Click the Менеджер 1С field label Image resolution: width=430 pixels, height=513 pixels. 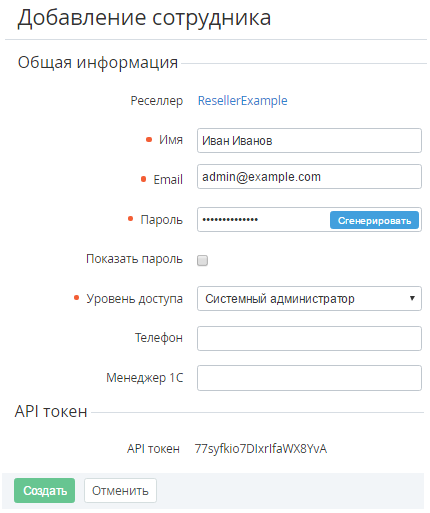(x=145, y=378)
